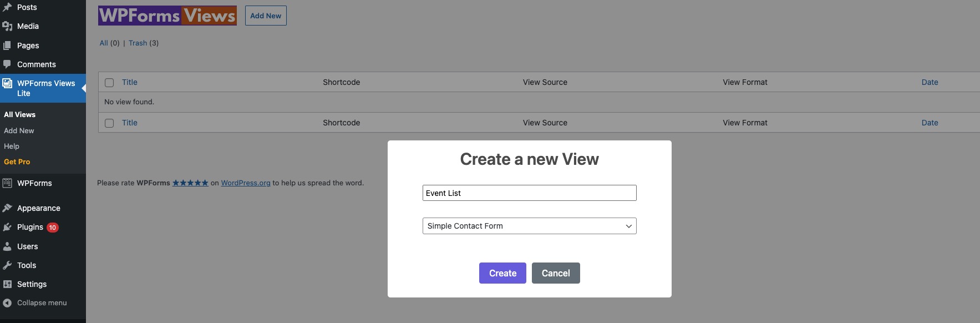This screenshot has height=323, width=980.
Task: Click the Users person icon
Action: pyautogui.click(x=7, y=246)
